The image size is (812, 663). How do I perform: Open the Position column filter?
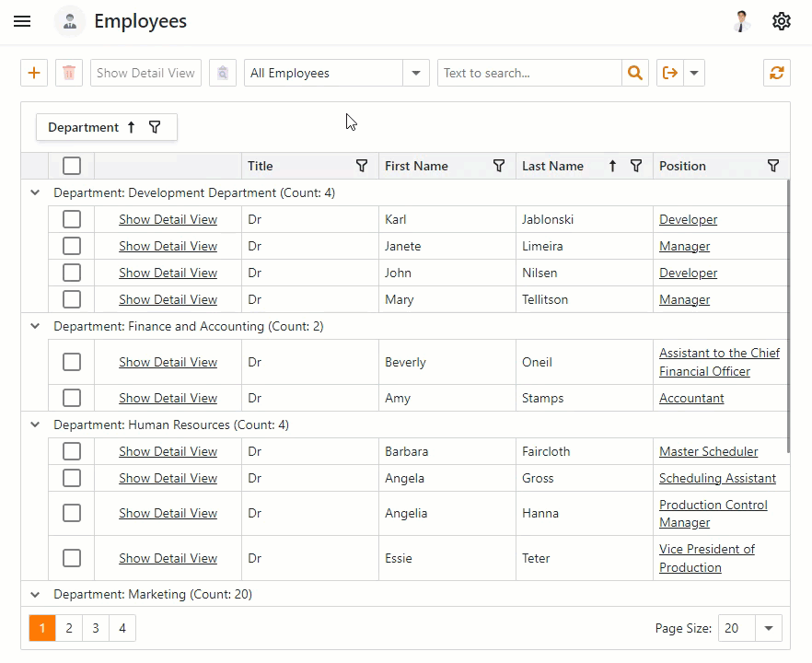[x=772, y=166]
